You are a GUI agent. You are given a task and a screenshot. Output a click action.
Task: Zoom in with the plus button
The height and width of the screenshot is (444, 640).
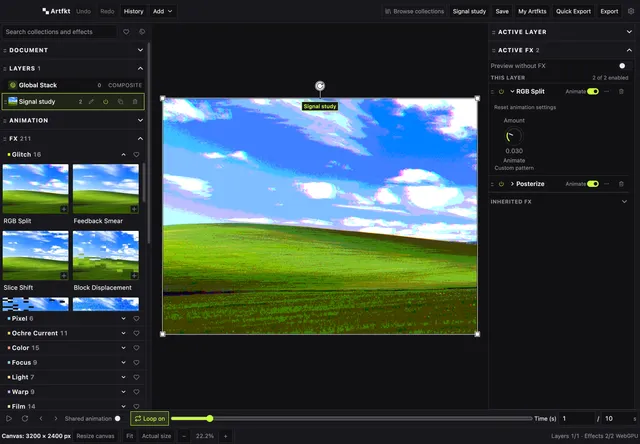[225, 436]
